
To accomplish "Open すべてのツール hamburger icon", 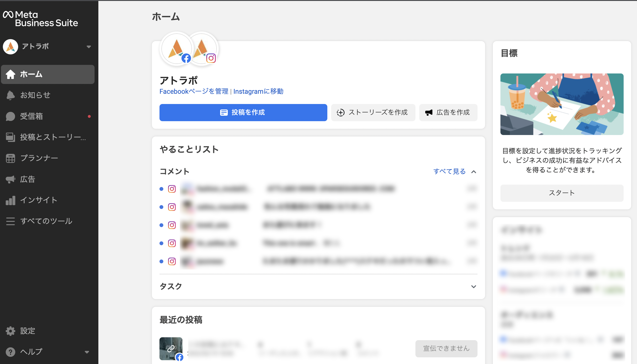I will point(11,221).
